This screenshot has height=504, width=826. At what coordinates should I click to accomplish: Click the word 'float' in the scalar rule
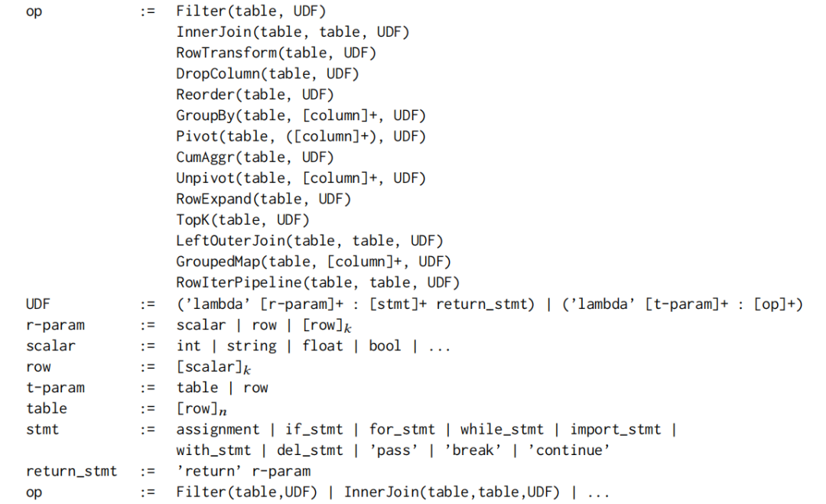(x=323, y=346)
